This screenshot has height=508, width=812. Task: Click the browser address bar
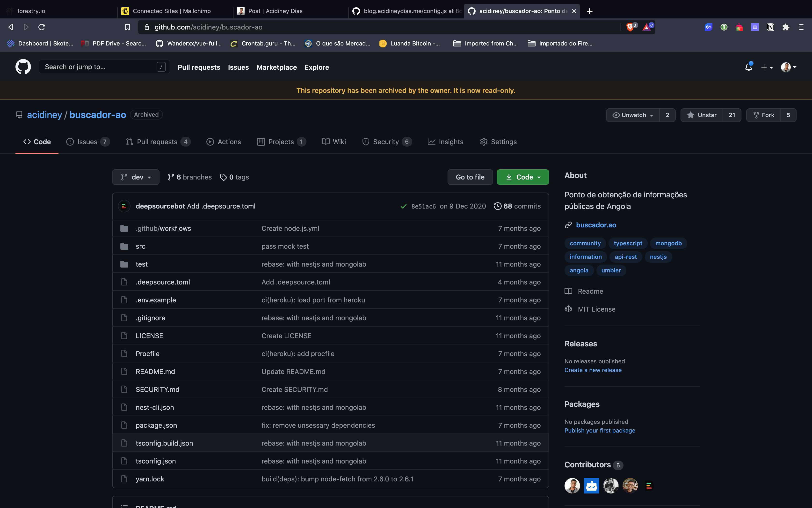tap(379, 27)
